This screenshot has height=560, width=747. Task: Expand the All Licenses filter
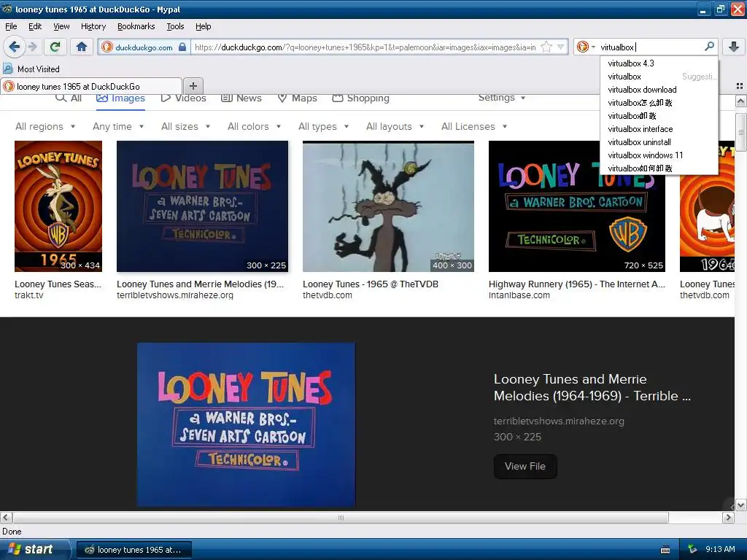(x=474, y=126)
